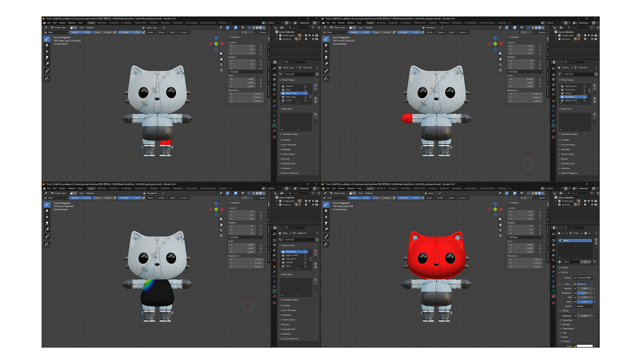Toggle X symmetry in Head window header
644x362 pixels.
(x=525, y=198)
